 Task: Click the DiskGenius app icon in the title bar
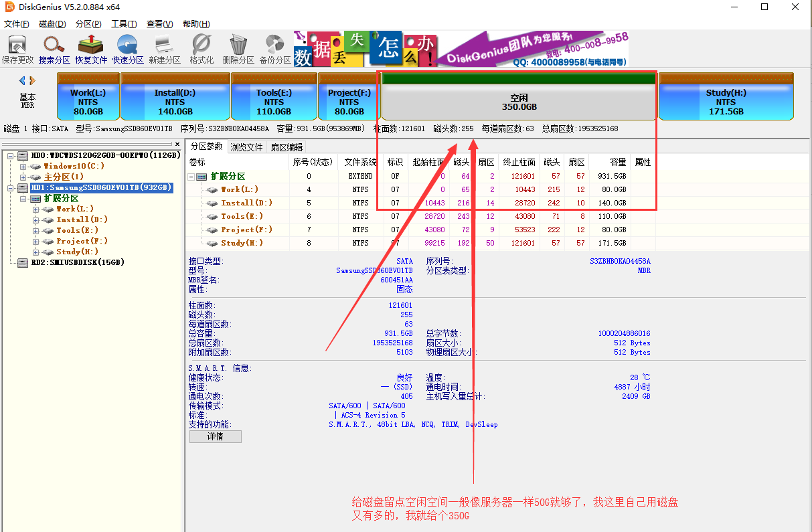coord(10,7)
